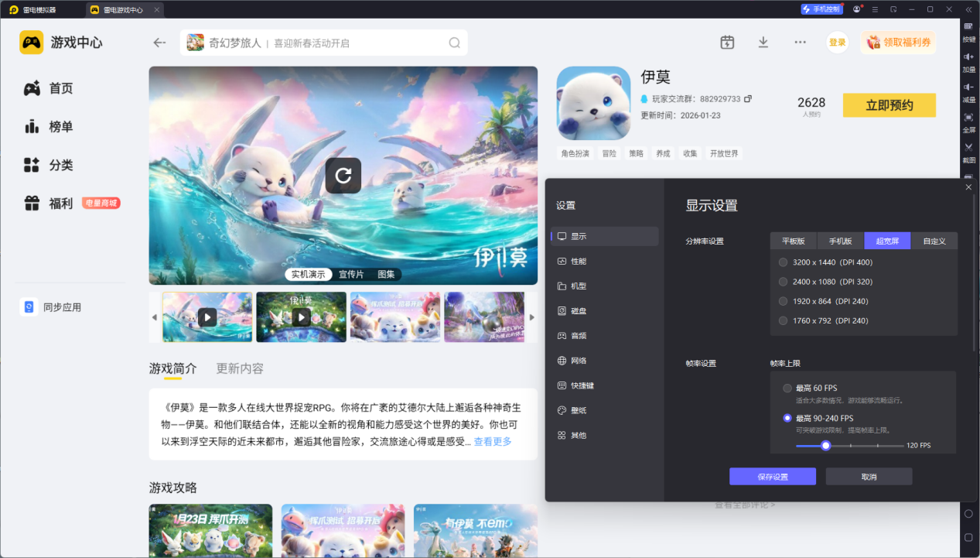Close the settings dialog with X
Image resolution: width=980 pixels, height=558 pixels.
(968, 187)
